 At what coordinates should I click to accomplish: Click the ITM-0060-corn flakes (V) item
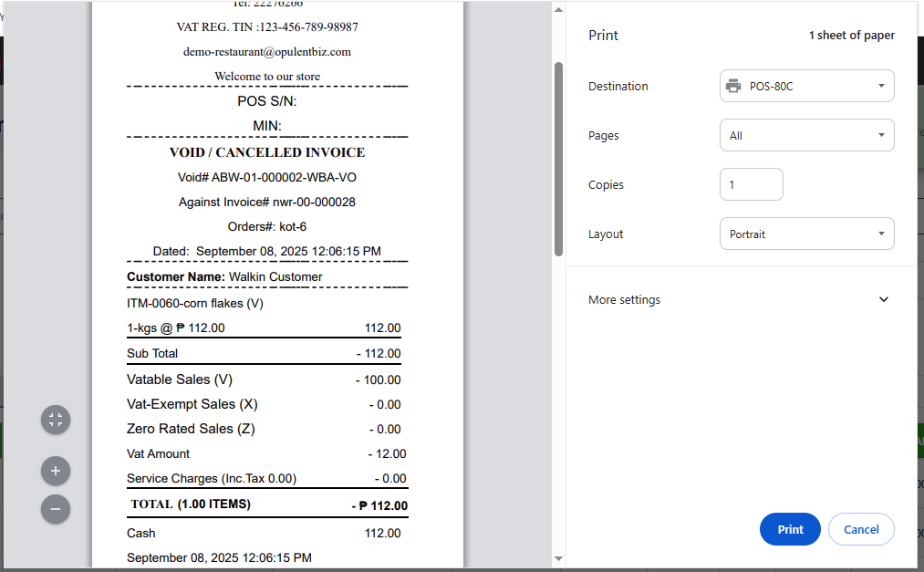[195, 304]
